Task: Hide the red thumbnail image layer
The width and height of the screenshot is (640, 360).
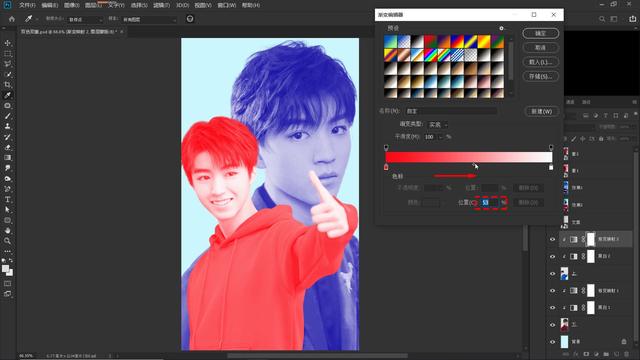Action: click(x=552, y=324)
